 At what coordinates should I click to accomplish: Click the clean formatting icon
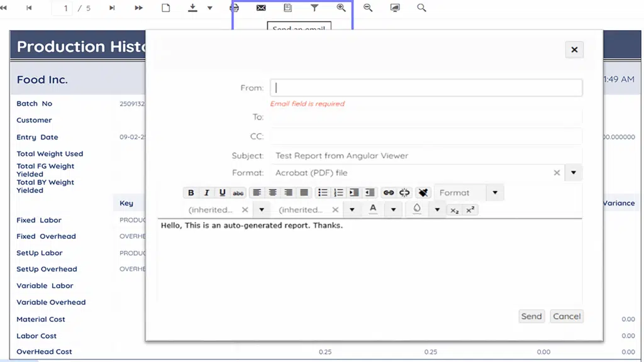[423, 192]
